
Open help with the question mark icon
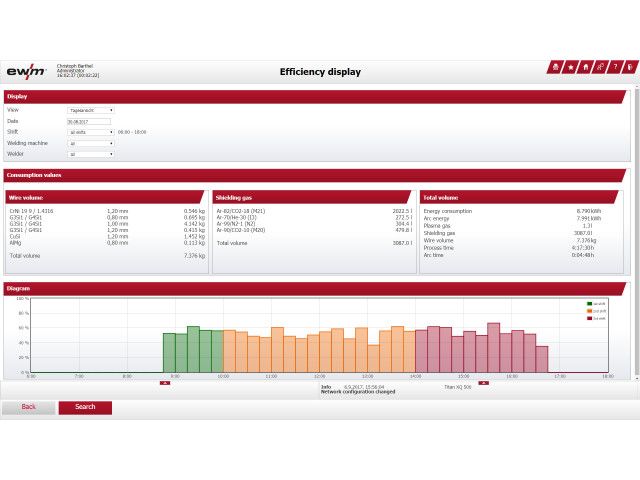615,67
